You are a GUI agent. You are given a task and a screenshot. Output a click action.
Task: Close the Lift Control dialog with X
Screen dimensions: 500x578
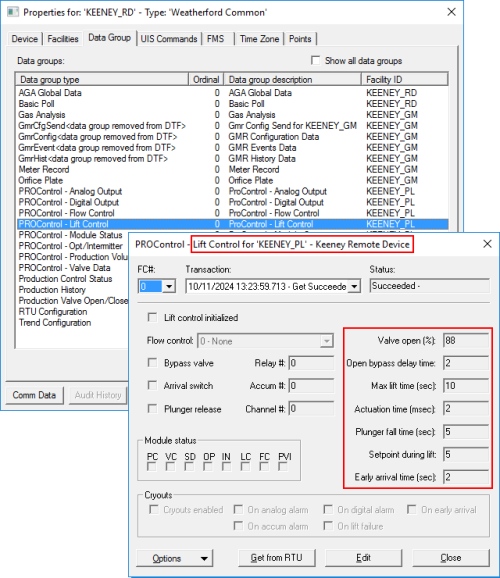[x=487, y=244]
